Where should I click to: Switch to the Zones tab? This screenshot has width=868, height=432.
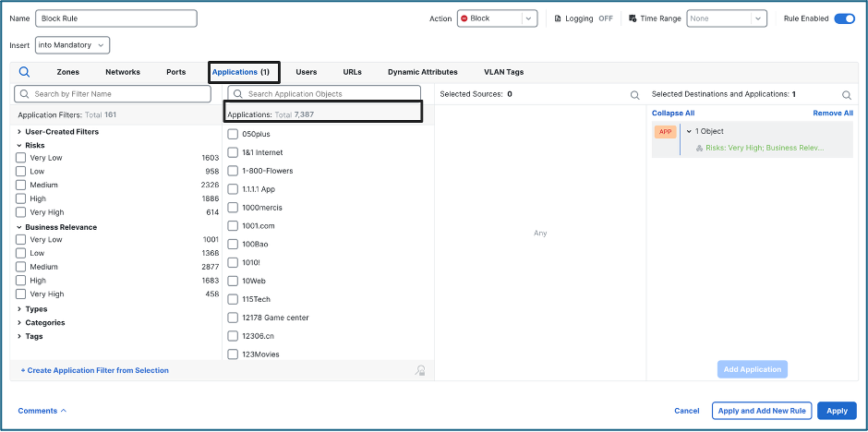[67, 72]
